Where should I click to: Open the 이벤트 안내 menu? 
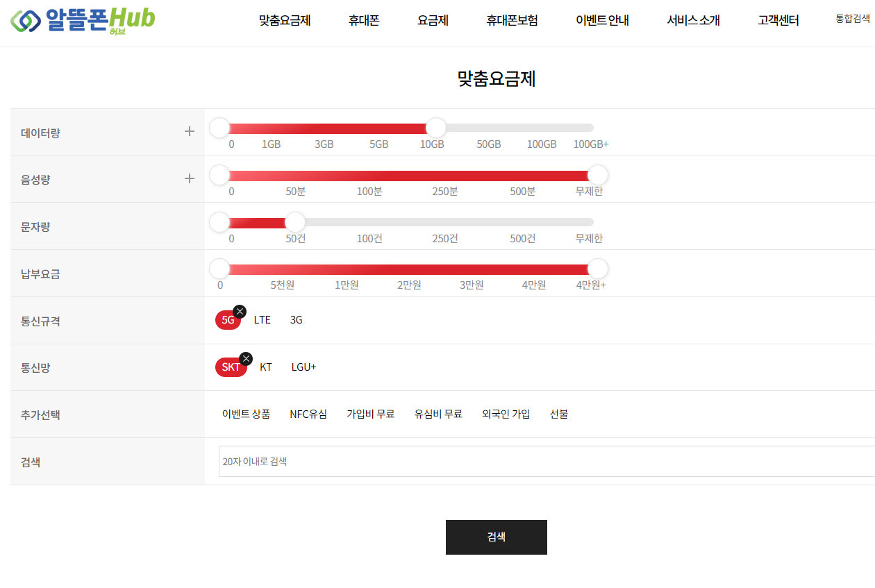coord(602,21)
